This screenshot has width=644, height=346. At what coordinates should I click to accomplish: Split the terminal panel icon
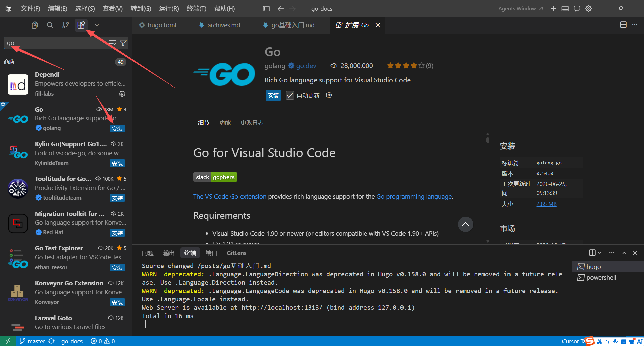592,253
